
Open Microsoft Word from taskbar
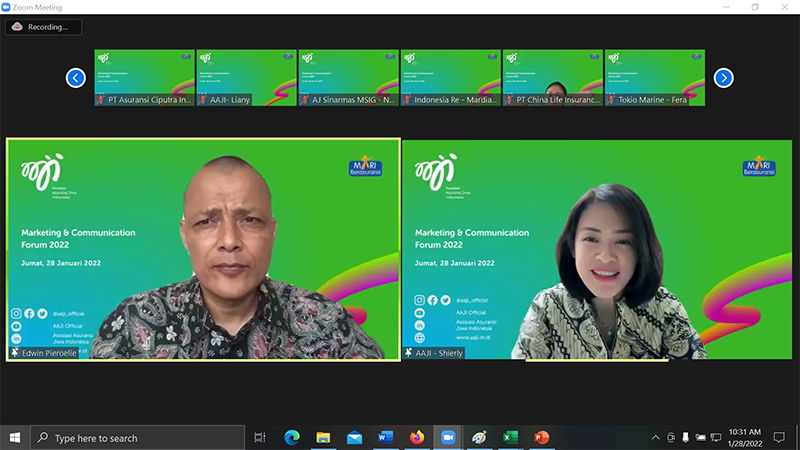tap(386, 438)
